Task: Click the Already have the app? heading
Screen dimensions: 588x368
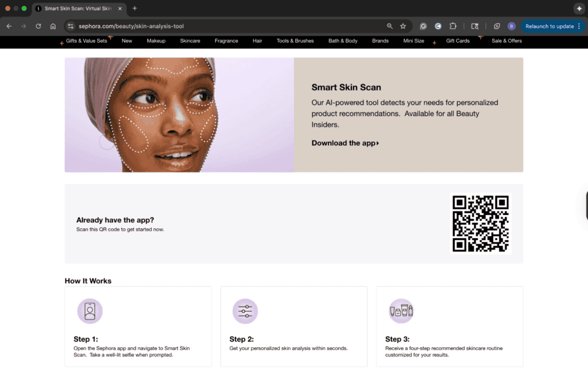Action: (x=115, y=220)
